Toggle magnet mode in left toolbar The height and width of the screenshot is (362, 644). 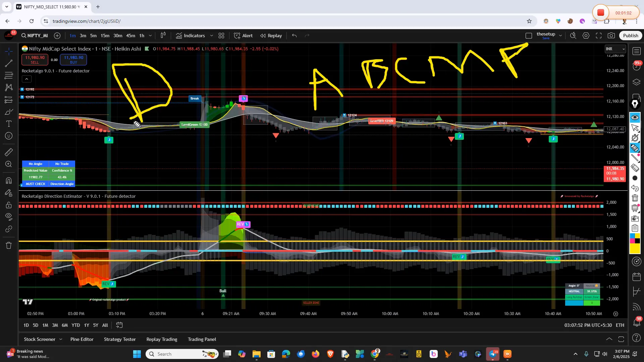[9, 181]
